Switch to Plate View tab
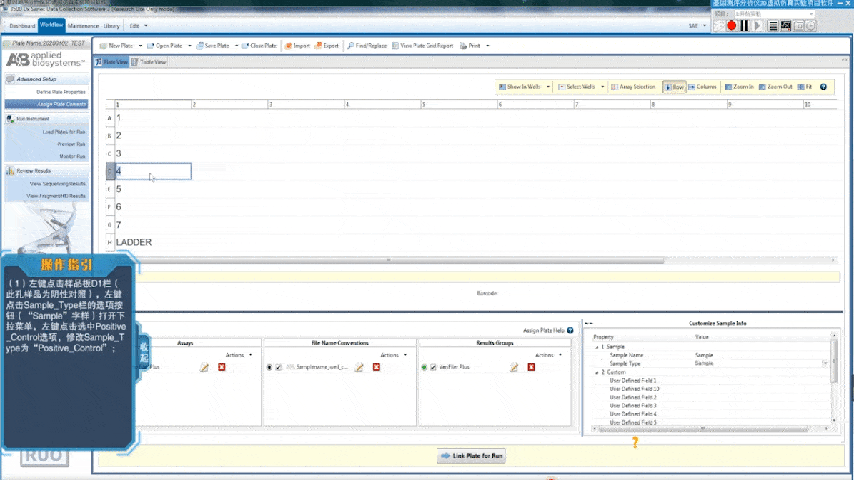Image resolution: width=854 pixels, height=480 pixels. pyautogui.click(x=112, y=62)
